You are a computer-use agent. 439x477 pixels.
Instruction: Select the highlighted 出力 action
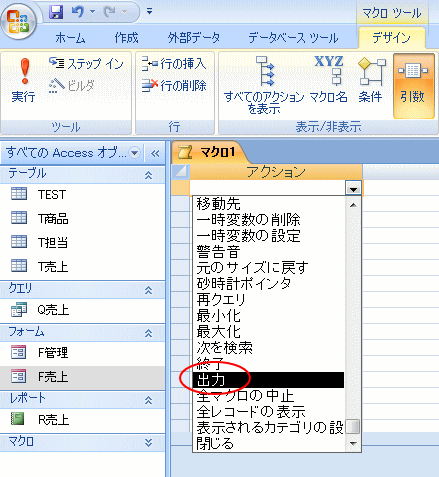point(269,380)
